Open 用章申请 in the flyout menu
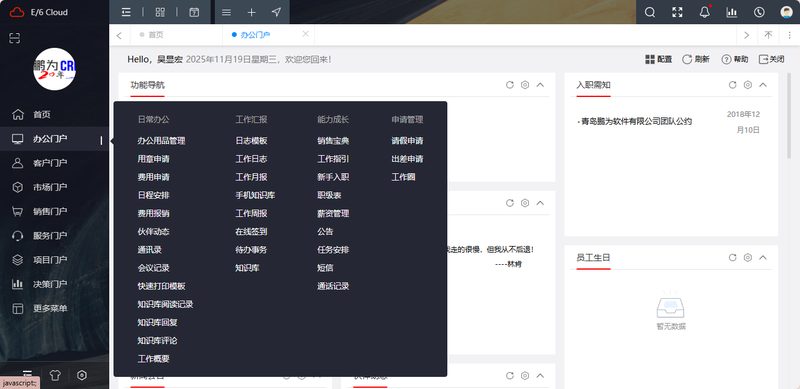800x389 pixels. (x=154, y=159)
